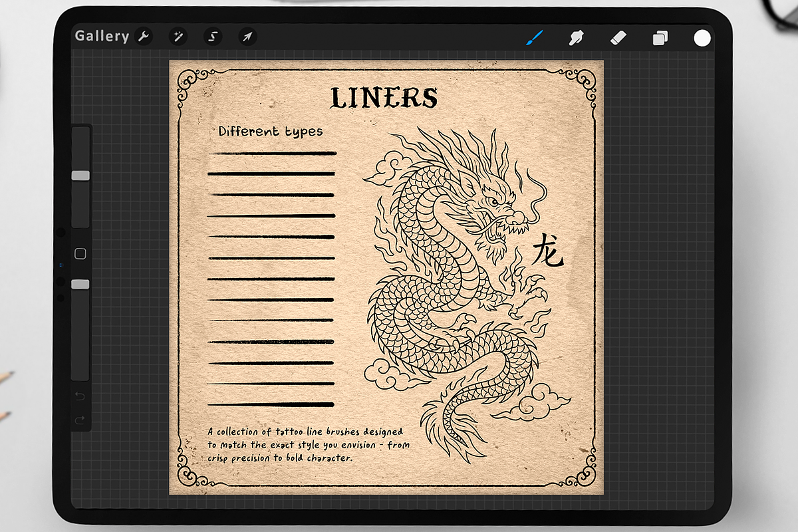
Task: Click the Chinese dragon character 龙
Action: [x=547, y=250]
